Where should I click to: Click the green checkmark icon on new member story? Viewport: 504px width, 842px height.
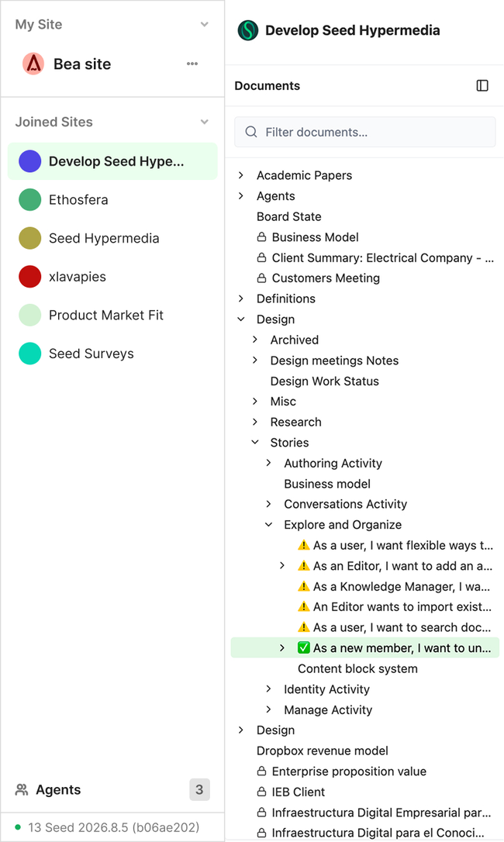pos(304,647)
